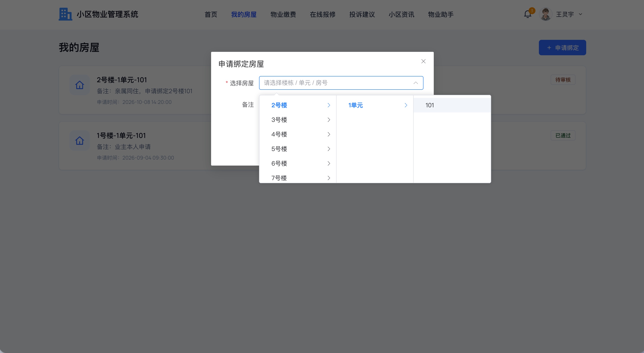Click the house icon for 1号楼-1单元-101

79,140
